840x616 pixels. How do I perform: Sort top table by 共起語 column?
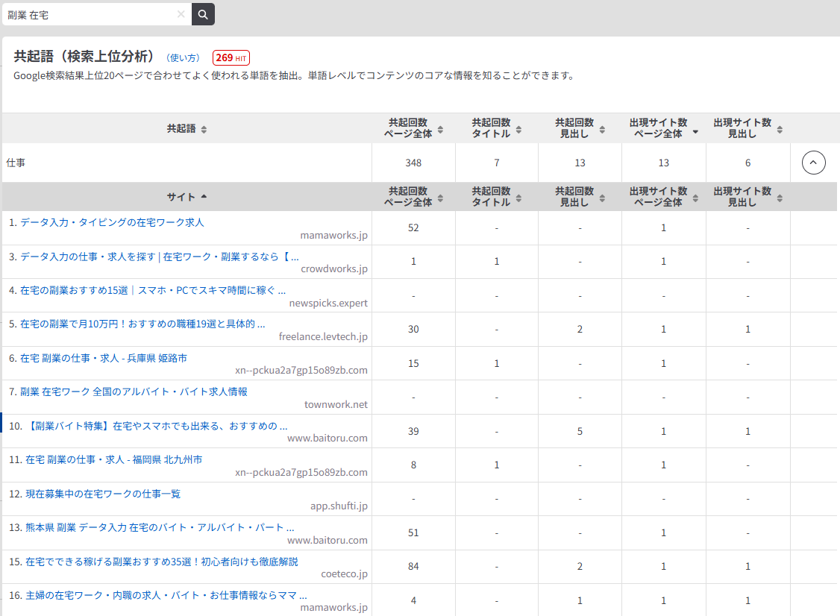[187, 128]
